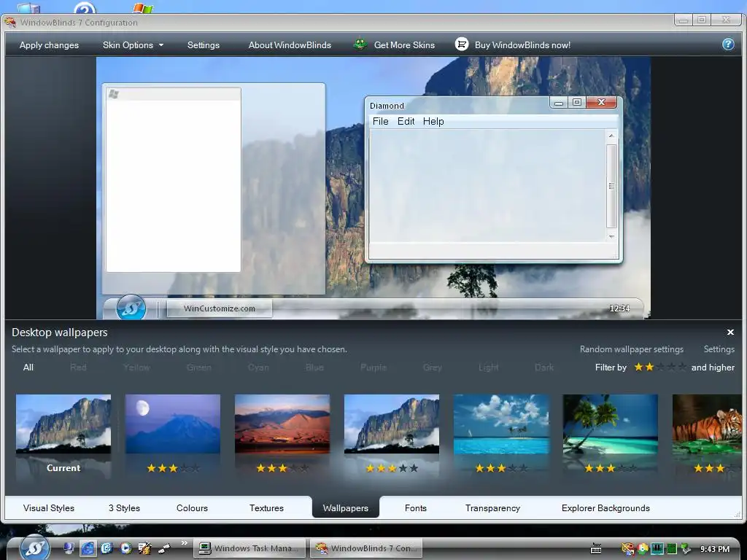Open Windows Media Player quick launch icon
Viewport: 747px width, 560px height.
click(x=125, y=548)
